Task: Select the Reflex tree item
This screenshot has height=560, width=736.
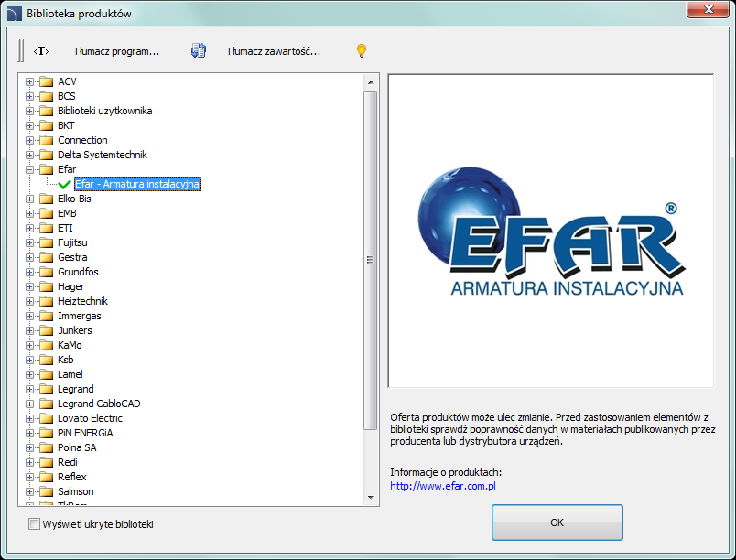Action: pyautogui.click(x=71, y=477)
